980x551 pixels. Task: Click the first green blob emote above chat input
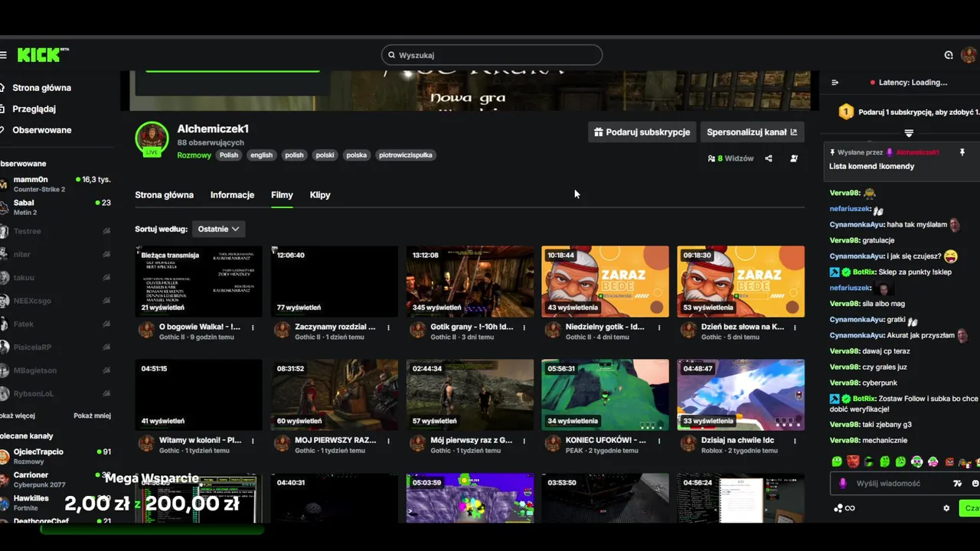[837, 461]
